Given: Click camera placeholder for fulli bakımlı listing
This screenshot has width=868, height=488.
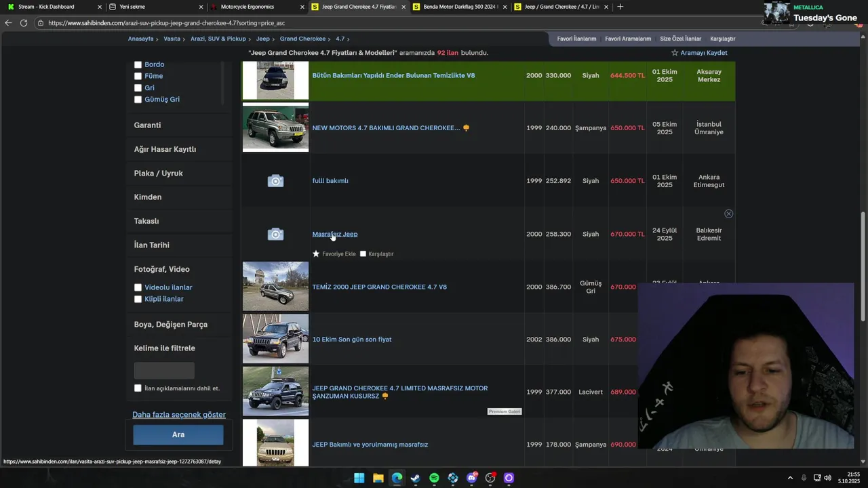Looking at the screenshot, I should [275, 181].
